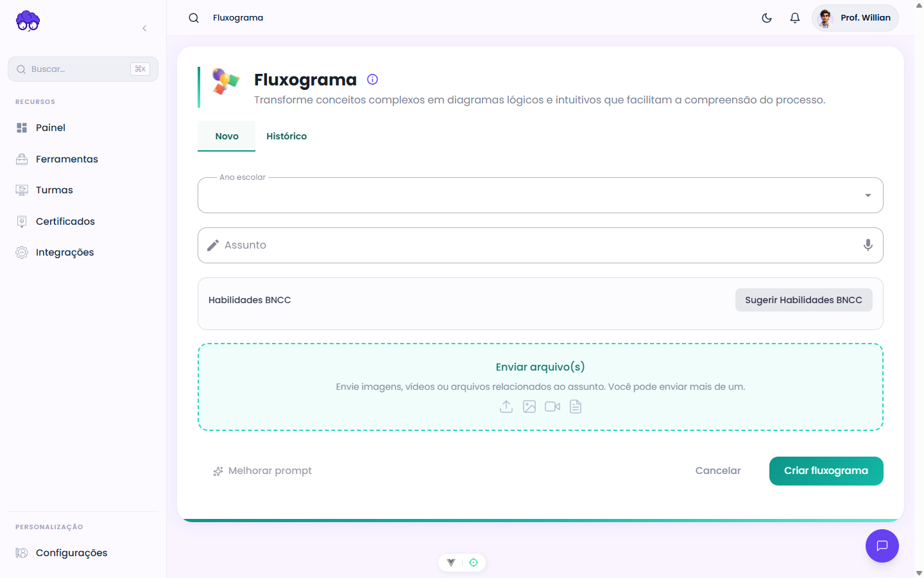Click the info icon next to Fluxograma
This screenshot has width=924, height=578.
372,80
